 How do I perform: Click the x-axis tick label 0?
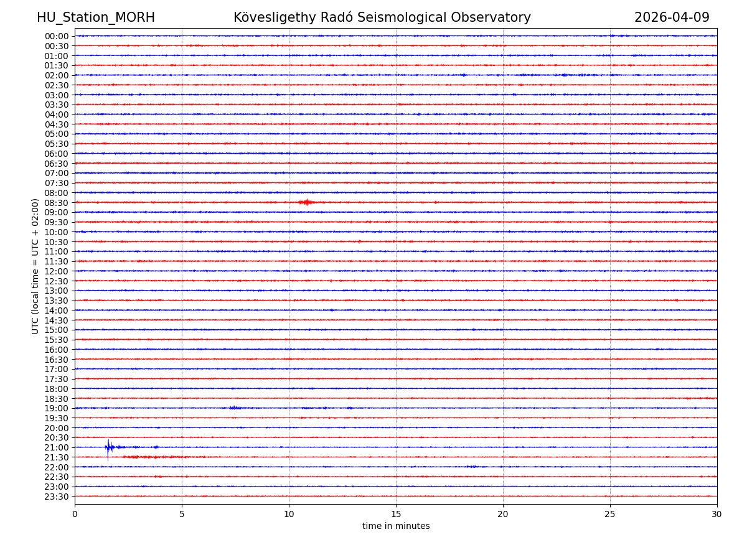[x=75, y=514]
